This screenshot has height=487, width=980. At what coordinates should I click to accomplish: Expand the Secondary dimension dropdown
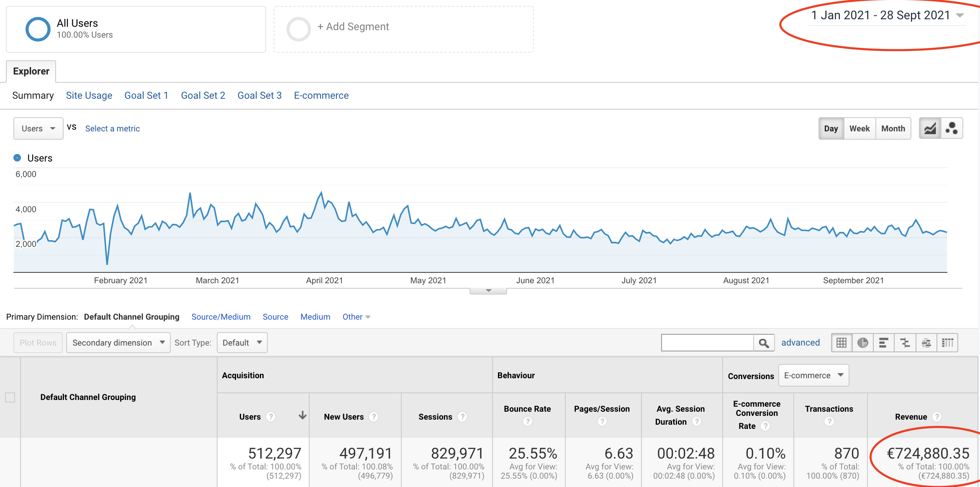pyautogui.click(x=118, y=343)
